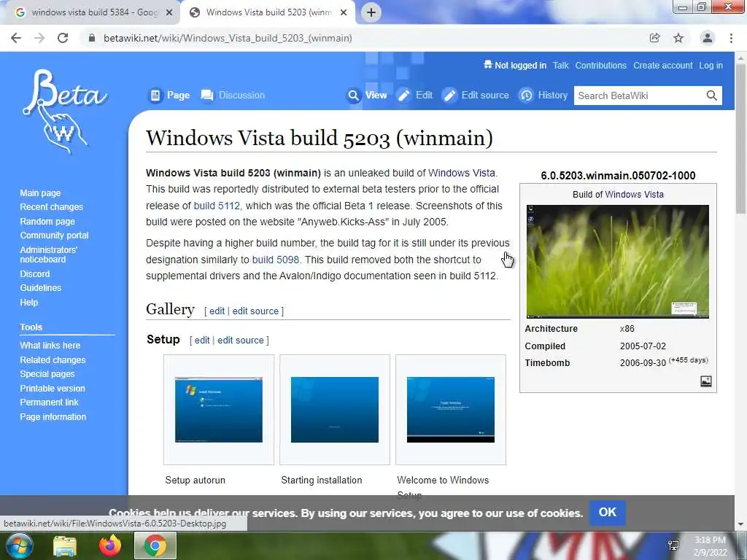Viewport: 747px width, 560px height.
Task: Accept cookies with OK button
Action: [x=608, y=513]
